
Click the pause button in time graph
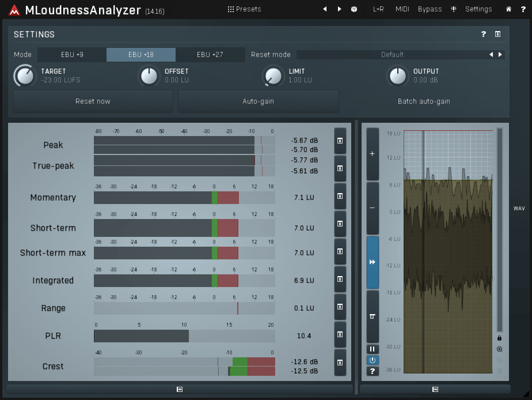tap(373, 349)
